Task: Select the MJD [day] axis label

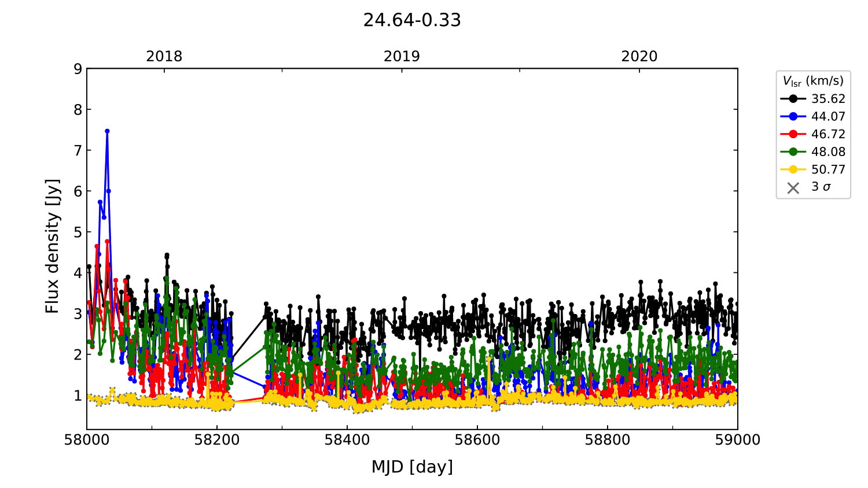Action: [x=412, y=467]
